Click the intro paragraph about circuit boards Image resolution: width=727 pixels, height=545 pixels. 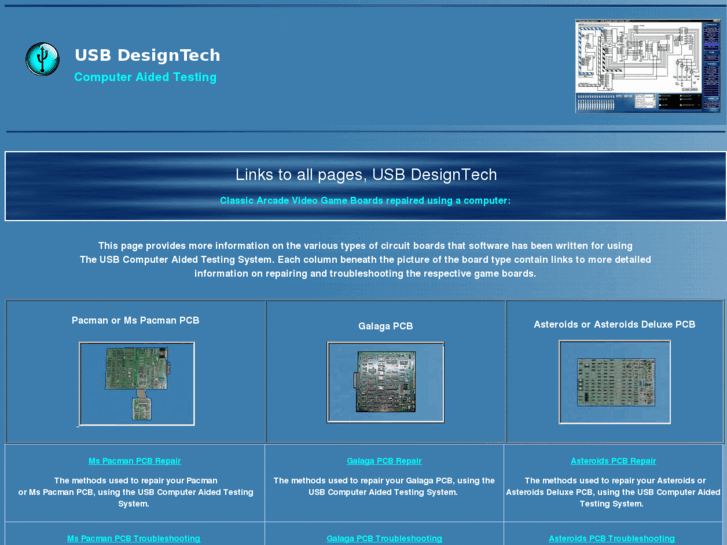[365, 260]
